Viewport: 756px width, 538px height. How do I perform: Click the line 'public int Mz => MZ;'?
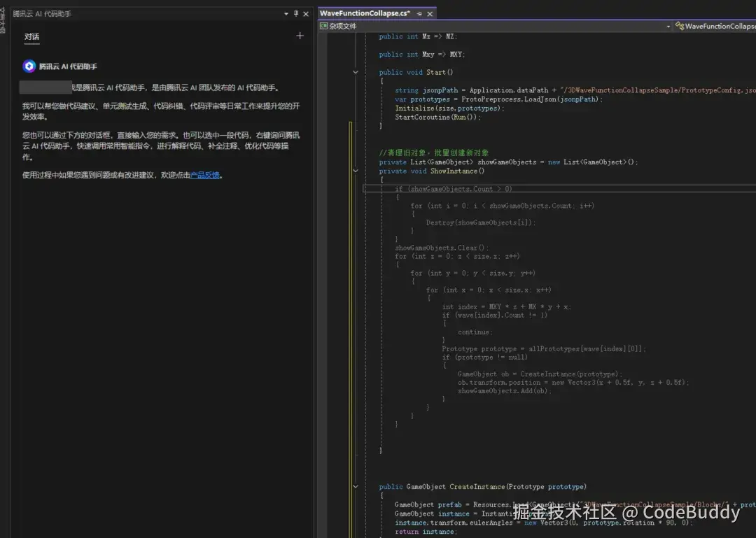(x=418, y=36)
